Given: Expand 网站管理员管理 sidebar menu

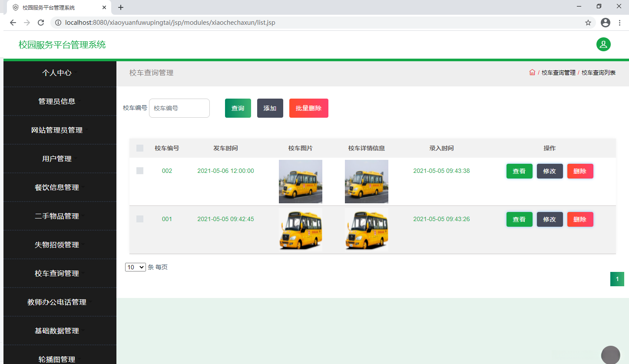Looking at the screenshot, I should click(60, 130).
